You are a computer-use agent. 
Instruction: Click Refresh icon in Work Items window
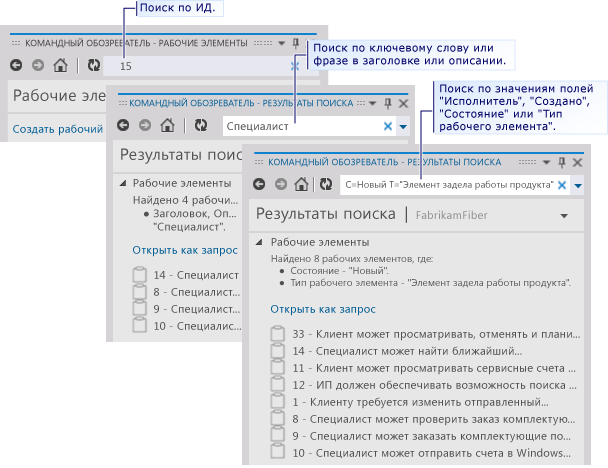pos(93,65)
